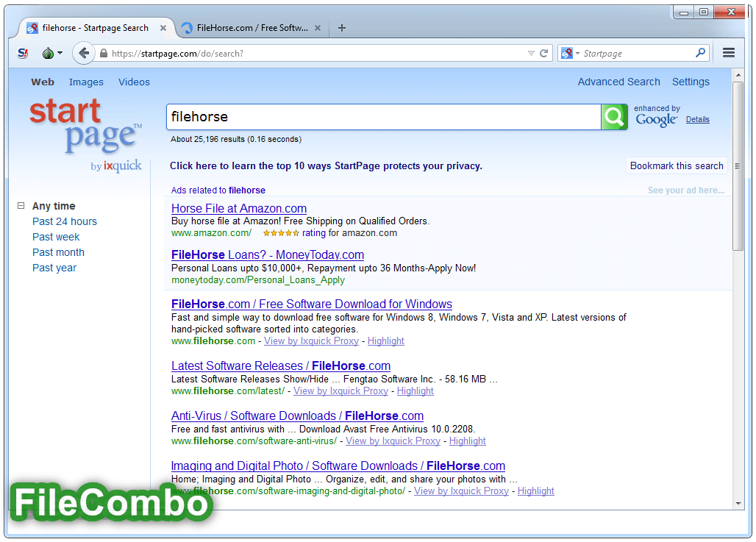Filter results to Past week
756x542 pixels.
click(56, 237)
